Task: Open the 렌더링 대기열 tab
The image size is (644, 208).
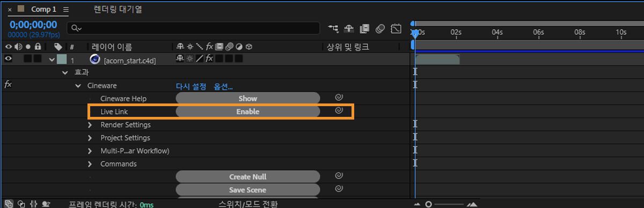Action: [x=118, y=9]
